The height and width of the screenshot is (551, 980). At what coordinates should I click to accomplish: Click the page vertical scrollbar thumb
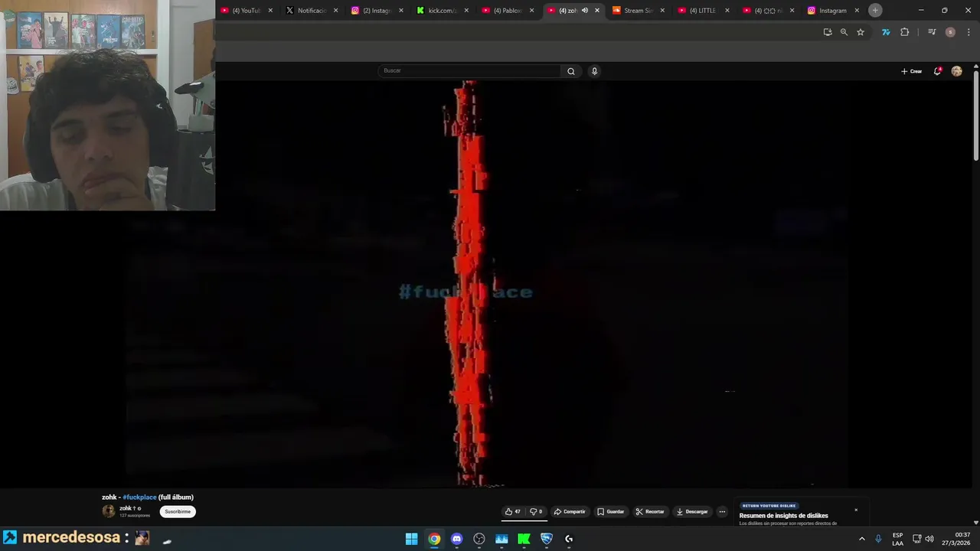[976, 115]
